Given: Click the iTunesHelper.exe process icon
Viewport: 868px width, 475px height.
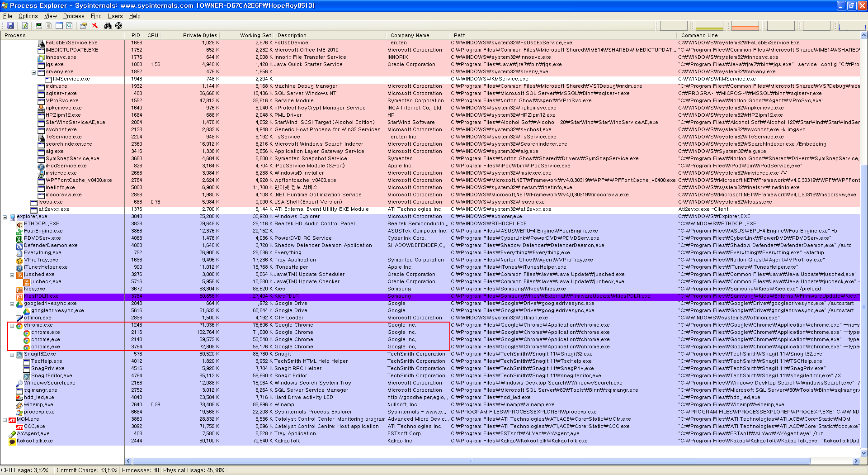Looking at the screenshot, I should 19,267.
